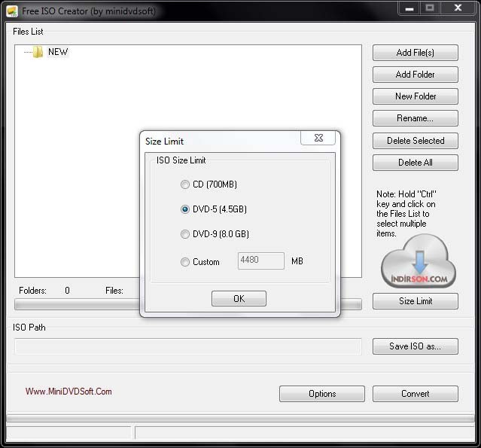Confirm the Size Limit dialog with OK

point(239,299)
